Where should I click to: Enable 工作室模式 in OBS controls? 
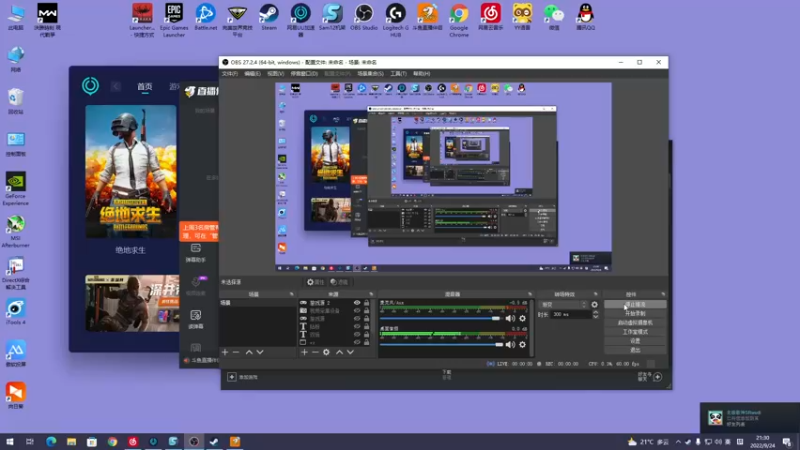pos(635,332)
